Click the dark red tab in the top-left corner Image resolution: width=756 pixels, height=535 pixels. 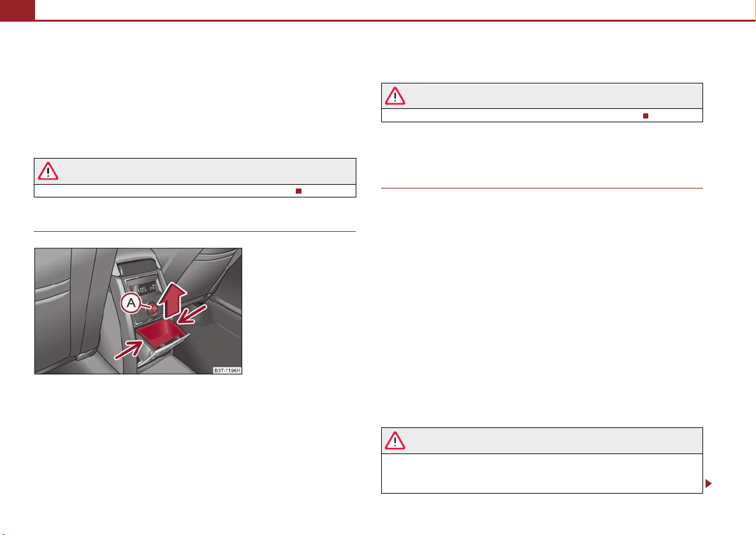coord(17,10)
